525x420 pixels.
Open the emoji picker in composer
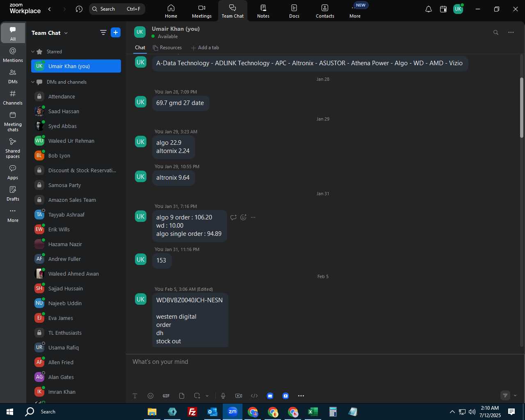(151, 396)
